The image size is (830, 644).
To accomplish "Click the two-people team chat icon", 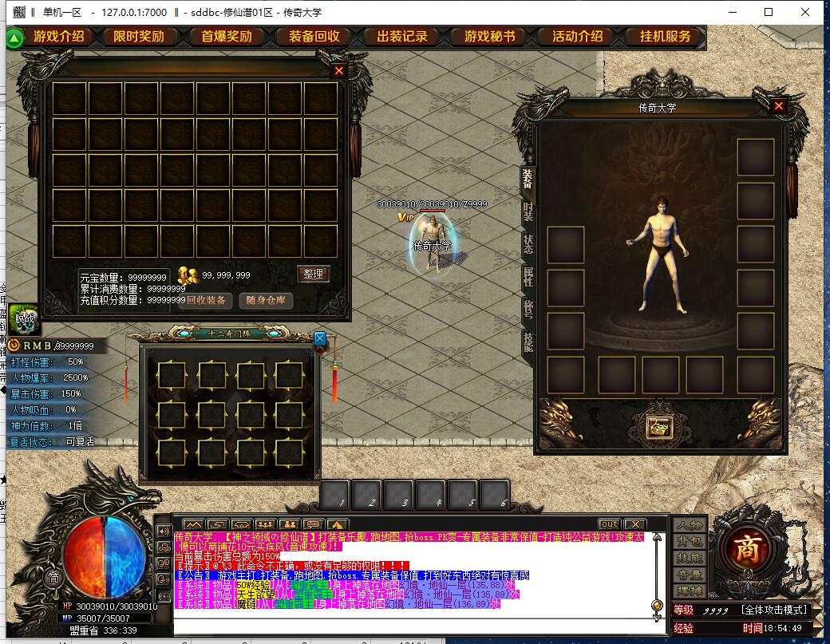I will [289, 524].
